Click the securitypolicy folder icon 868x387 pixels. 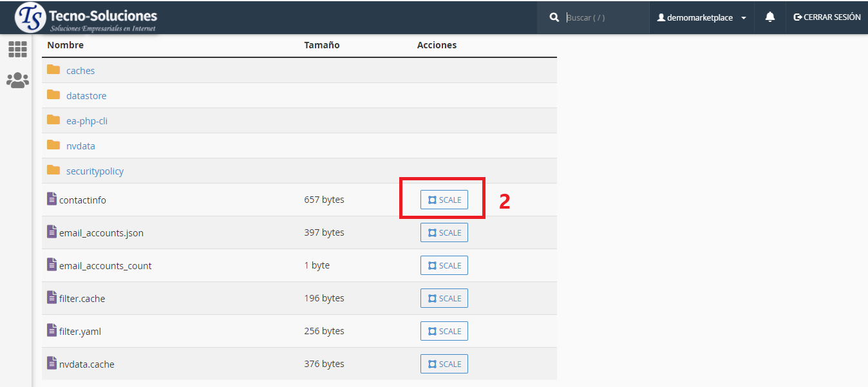pyautogui.click(x=53, y=171)
